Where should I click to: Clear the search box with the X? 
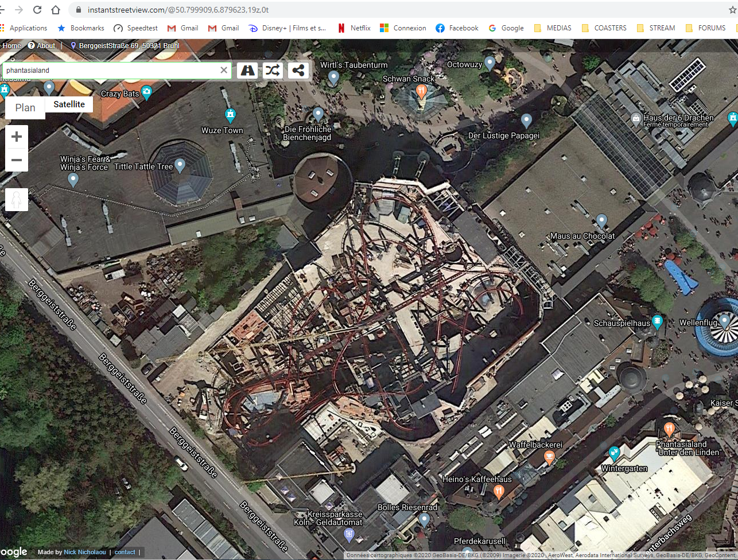point(224,71)
